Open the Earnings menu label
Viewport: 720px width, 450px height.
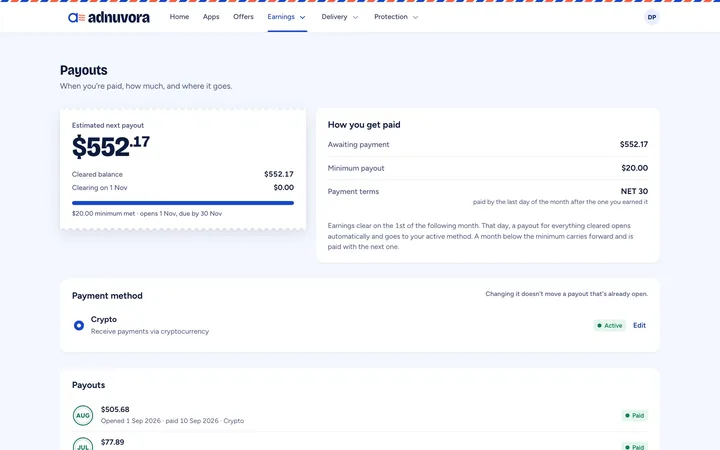[281, 17]
